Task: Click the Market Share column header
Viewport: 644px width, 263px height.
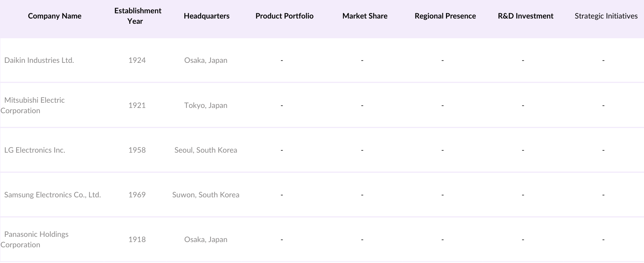Action: click(365, 16)
